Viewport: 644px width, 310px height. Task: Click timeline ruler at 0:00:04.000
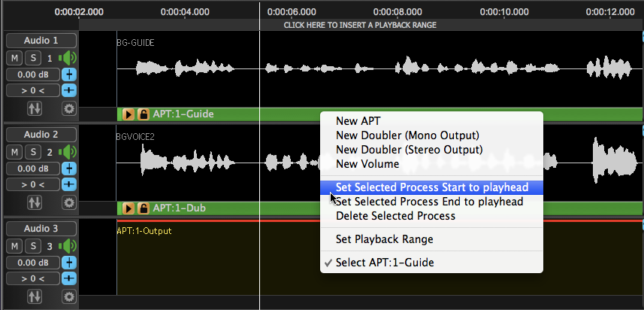click(x=185, y=12)
